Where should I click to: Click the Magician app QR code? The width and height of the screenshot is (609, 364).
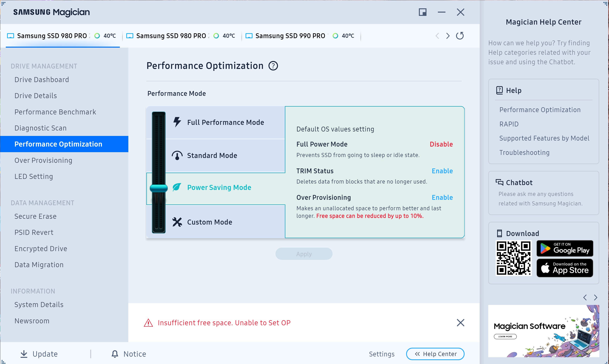pos(514,258)
